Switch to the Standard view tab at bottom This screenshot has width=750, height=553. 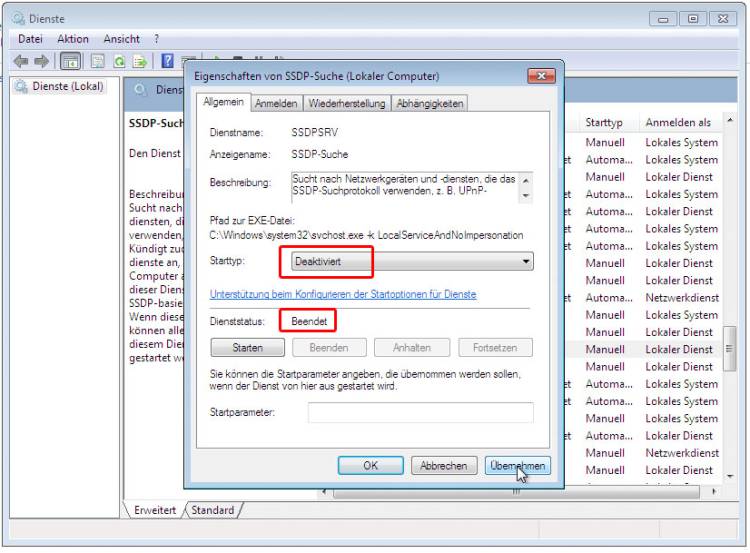212,510
